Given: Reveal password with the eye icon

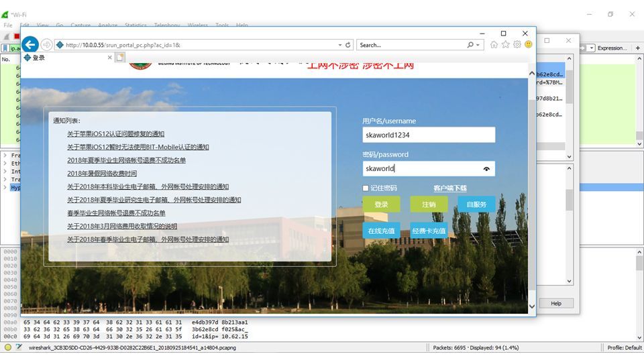Looking at the screenshot, I should pyautogui.click(x=486, y=169).
